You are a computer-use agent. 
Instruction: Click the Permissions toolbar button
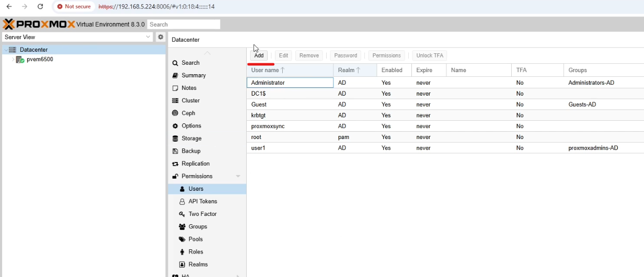386,55
